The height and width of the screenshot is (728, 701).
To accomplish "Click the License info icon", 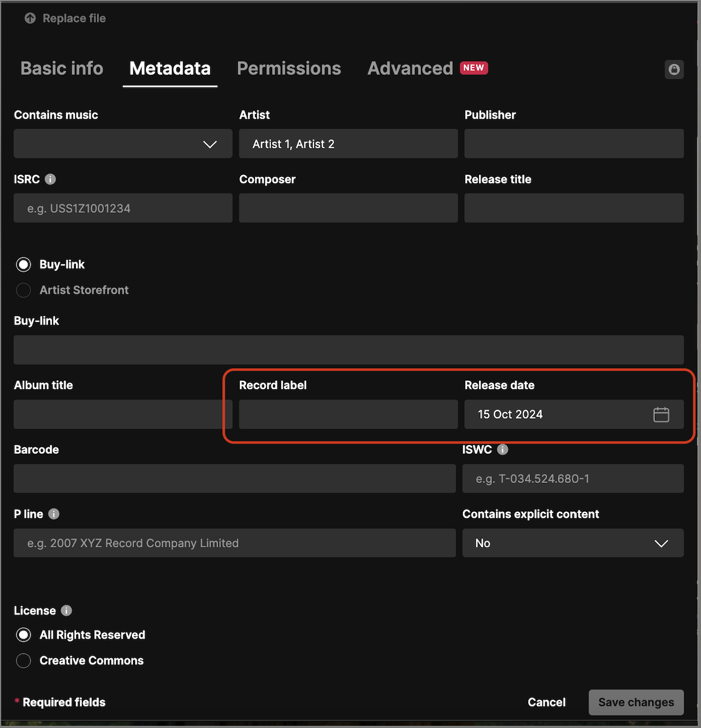I will click(x=66, y=611).
